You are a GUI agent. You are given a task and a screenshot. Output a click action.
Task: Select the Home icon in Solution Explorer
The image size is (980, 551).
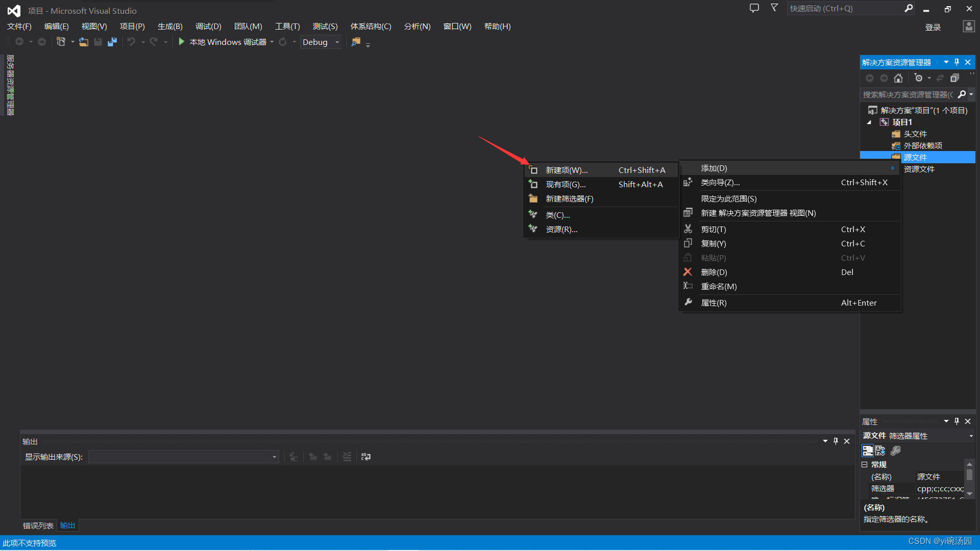click(x=898, y=78)
